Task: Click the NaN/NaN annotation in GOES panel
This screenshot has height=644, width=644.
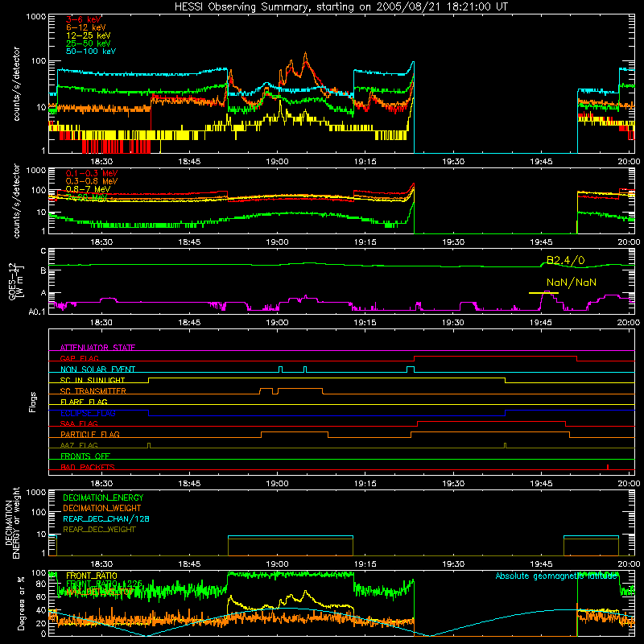Action: point(571,283)
